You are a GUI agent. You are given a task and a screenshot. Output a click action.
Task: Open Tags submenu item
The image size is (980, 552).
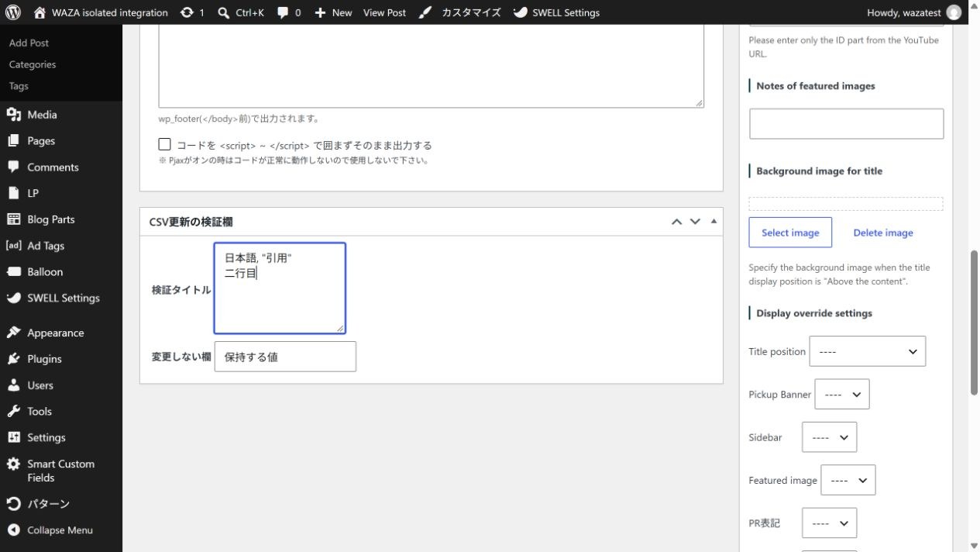(19, 86)
